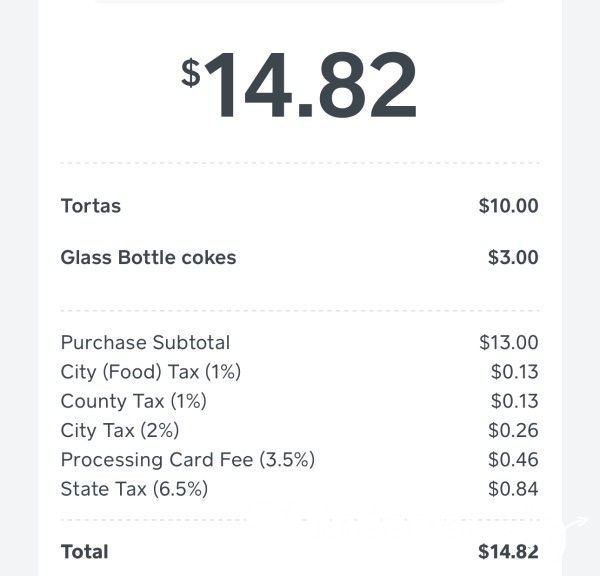Select the Processing Card Fee (3.5%) label
This screenshot has height=576, width=600.
tap(188, 460)
